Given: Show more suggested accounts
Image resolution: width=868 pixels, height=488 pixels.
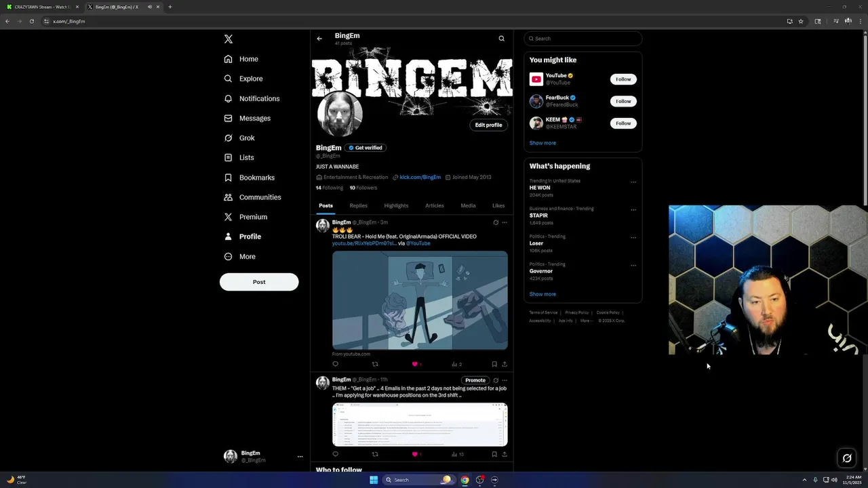Looking at the screenshot, I should click(542, 143).
